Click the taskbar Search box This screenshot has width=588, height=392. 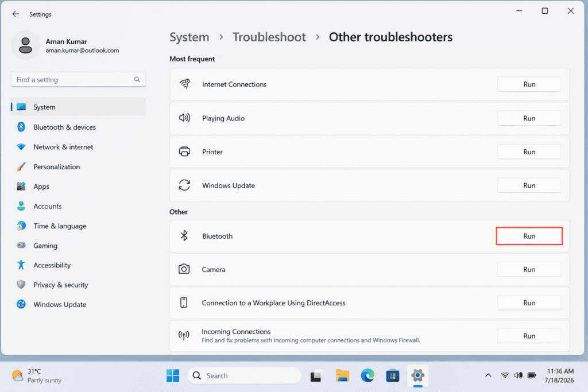244,375
